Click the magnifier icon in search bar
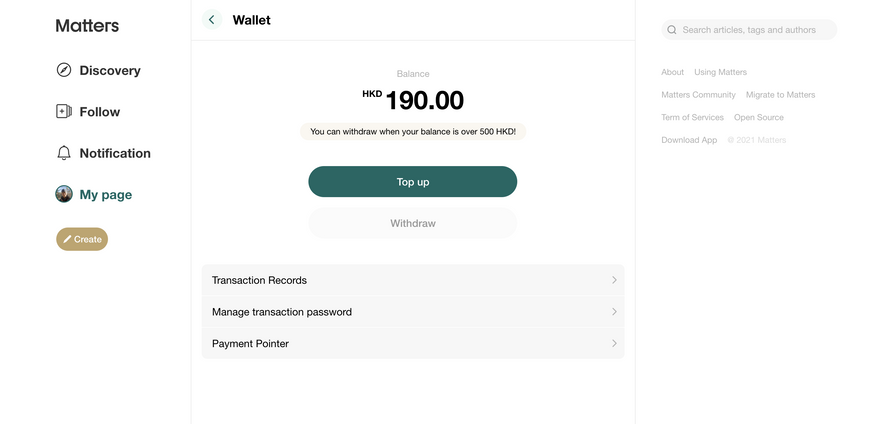 point(671,30)
